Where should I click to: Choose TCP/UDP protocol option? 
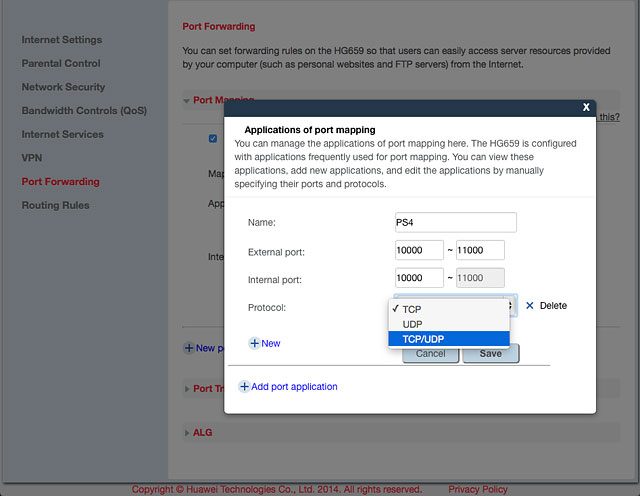449,339
